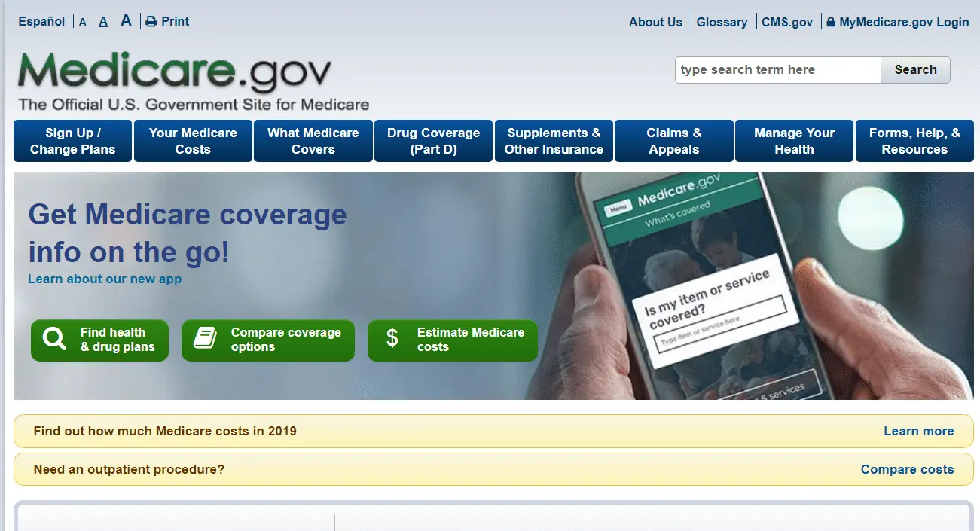Select the largest text size A
Screen dimensions: 980x531
click(126, 20)
